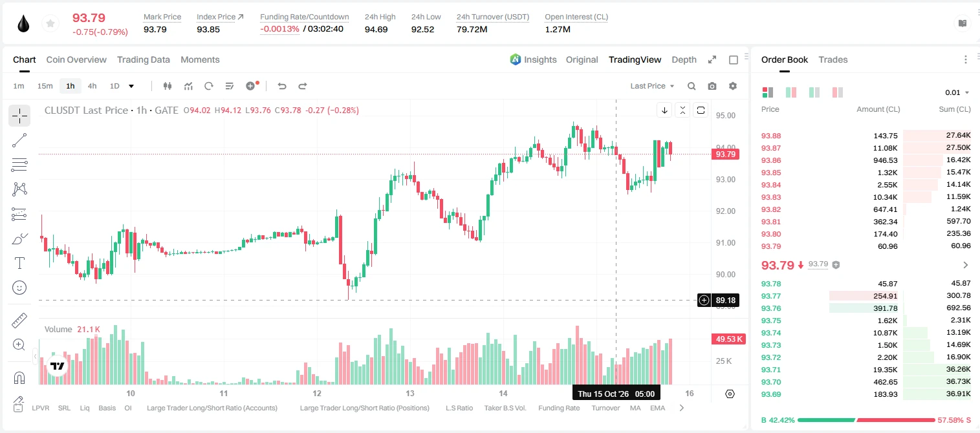
Task: Toggle the chart layout square checkbox
Action: point(734,60)
